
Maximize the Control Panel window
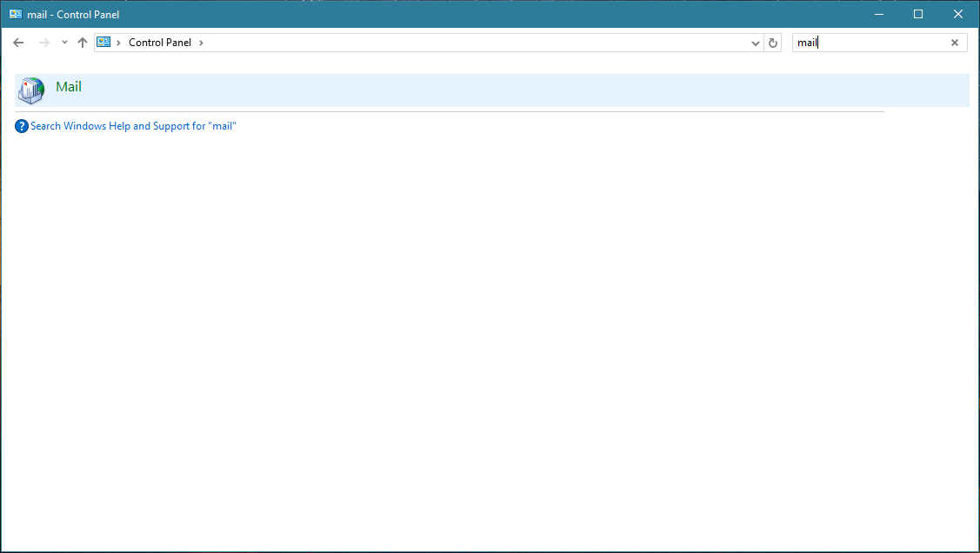click(x=917, y=14)
